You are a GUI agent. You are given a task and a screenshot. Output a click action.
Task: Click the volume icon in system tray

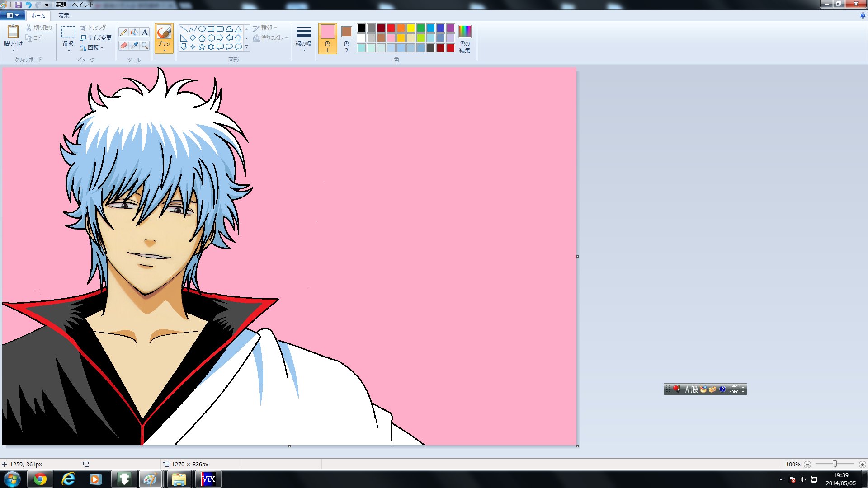(803, 479)
